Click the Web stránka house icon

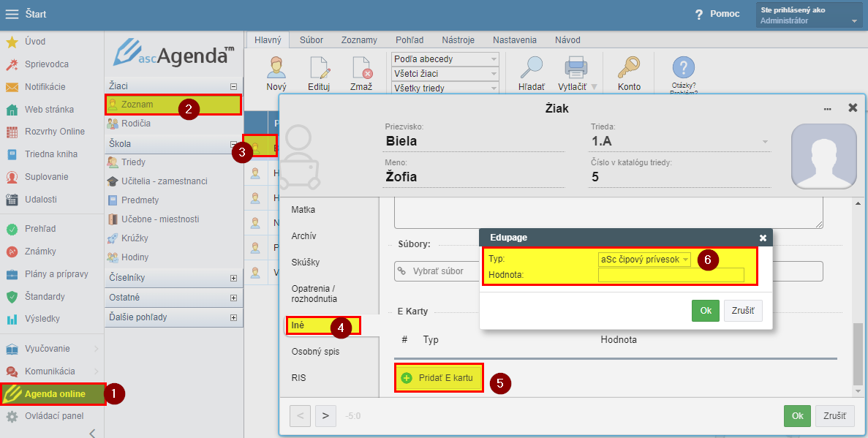coord(12,110)
